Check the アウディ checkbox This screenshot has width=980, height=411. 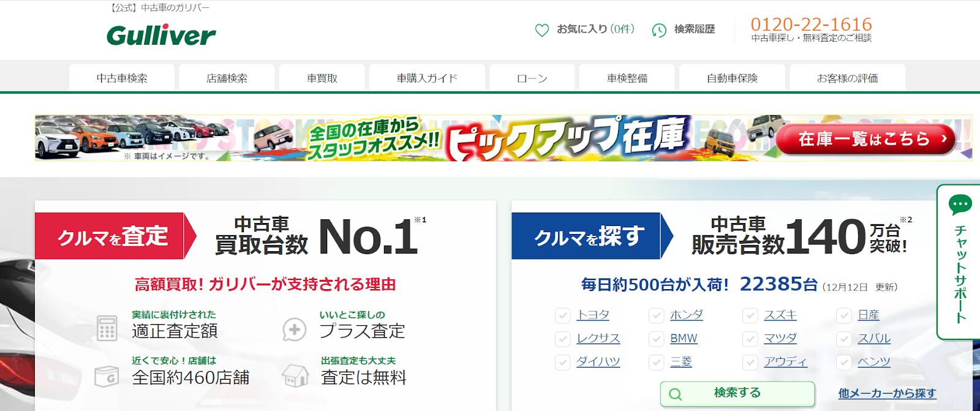point(750,363)
